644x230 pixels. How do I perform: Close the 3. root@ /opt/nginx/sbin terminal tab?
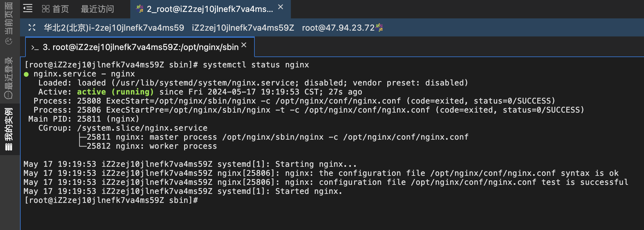pyautogui.click(x=244, y=45)
